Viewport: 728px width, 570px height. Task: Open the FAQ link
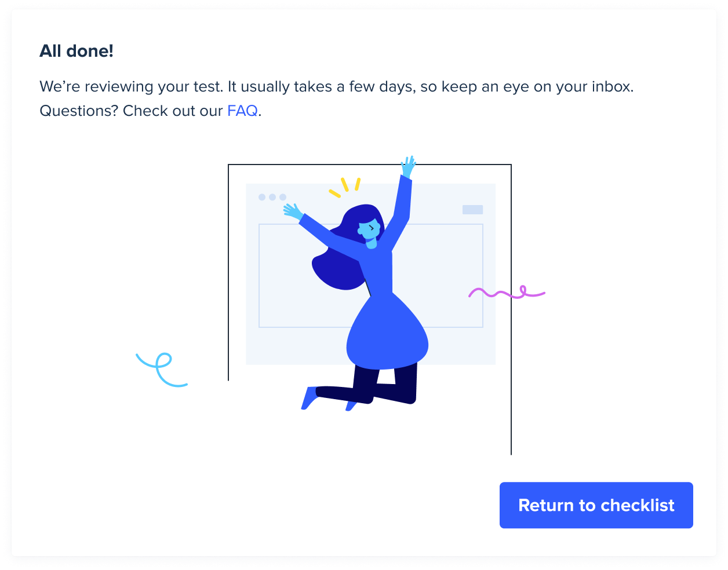coord(242,111)
